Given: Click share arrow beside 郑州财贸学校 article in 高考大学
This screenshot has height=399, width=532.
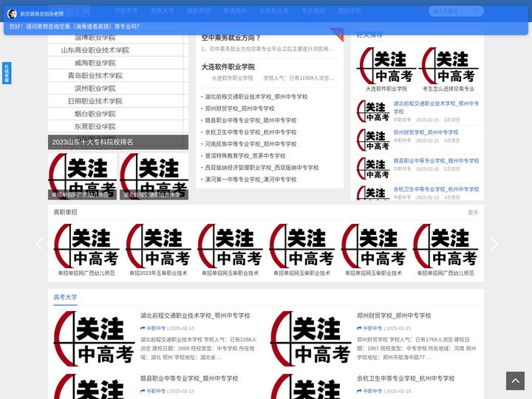Looking at the screenshot, I should 359,328.
